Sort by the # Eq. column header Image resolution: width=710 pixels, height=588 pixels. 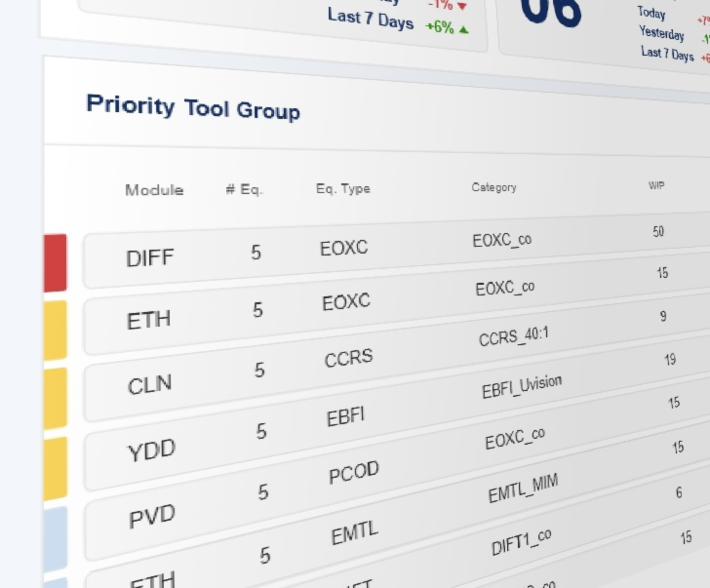click(244, 189)
